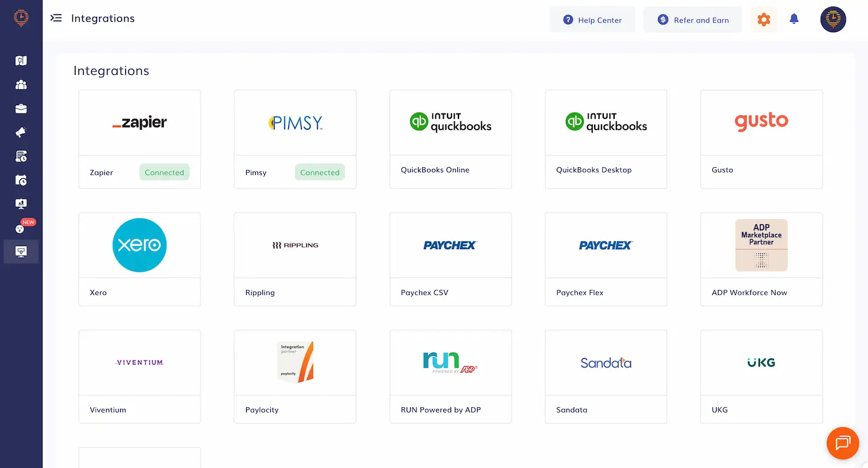Click the ADP Marketplace Partner badge
The height and width of the screenshot is (468, 868).
tap(761, 245)
